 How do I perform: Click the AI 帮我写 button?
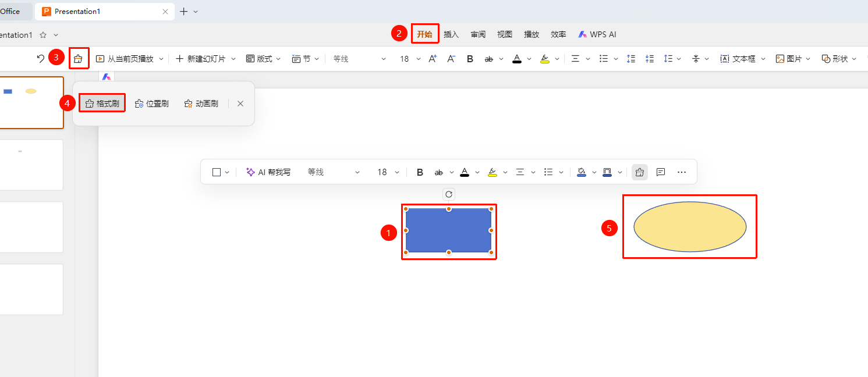pyautogui.click(x=268, y=172)
